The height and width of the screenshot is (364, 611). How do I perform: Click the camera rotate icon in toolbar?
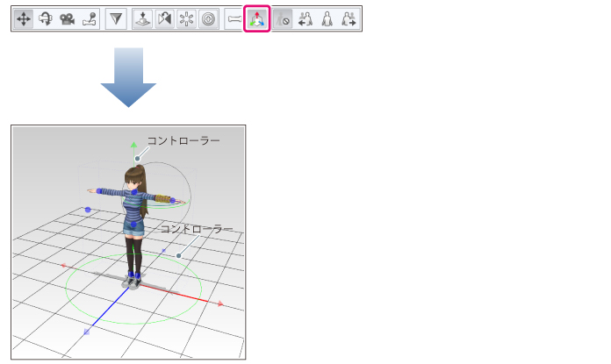[46, 19]
